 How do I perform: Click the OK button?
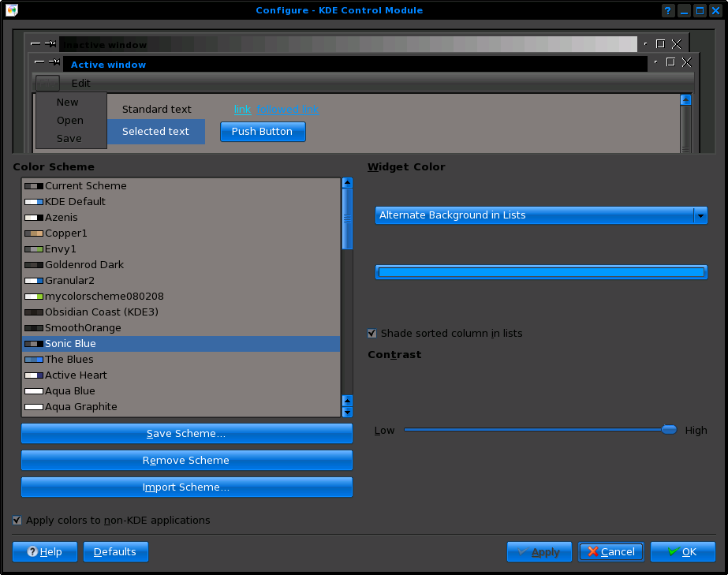(683, 552)
